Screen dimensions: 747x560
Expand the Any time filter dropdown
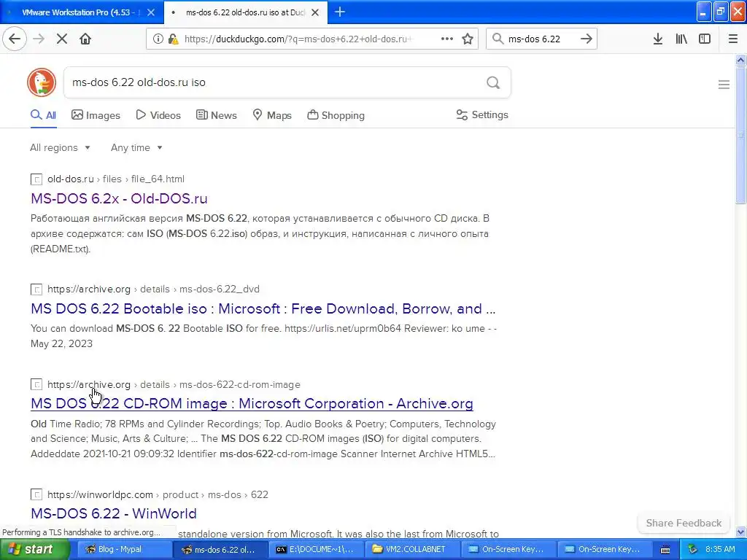click(136, 147)
